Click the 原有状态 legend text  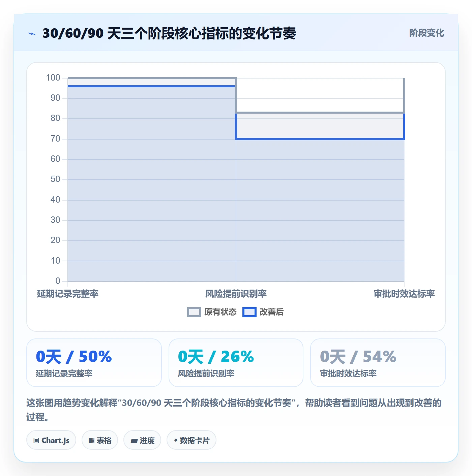pyautogui.click(x=220, y=312)
